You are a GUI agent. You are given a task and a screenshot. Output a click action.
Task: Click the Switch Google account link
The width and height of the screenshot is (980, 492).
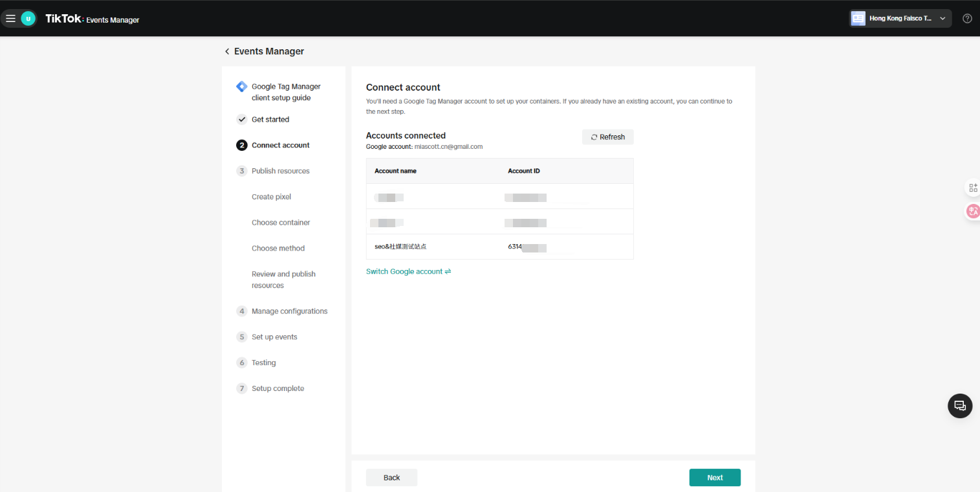point(408,272)
